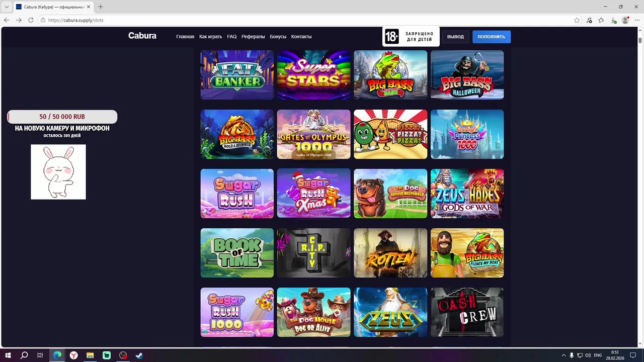Open the Starlight Princess 1000 slot
Image resolution: width=644 pixels, height=362 pixels.
click(x=467, y=134)
